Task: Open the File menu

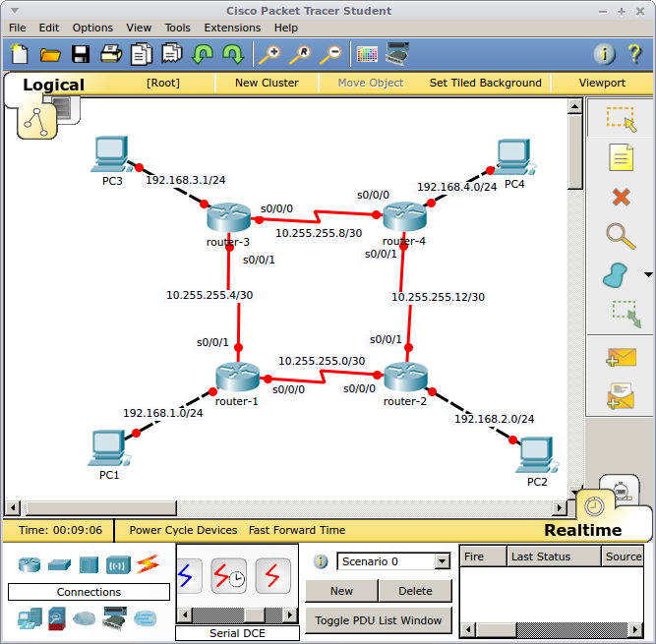Action: point(17,28)
